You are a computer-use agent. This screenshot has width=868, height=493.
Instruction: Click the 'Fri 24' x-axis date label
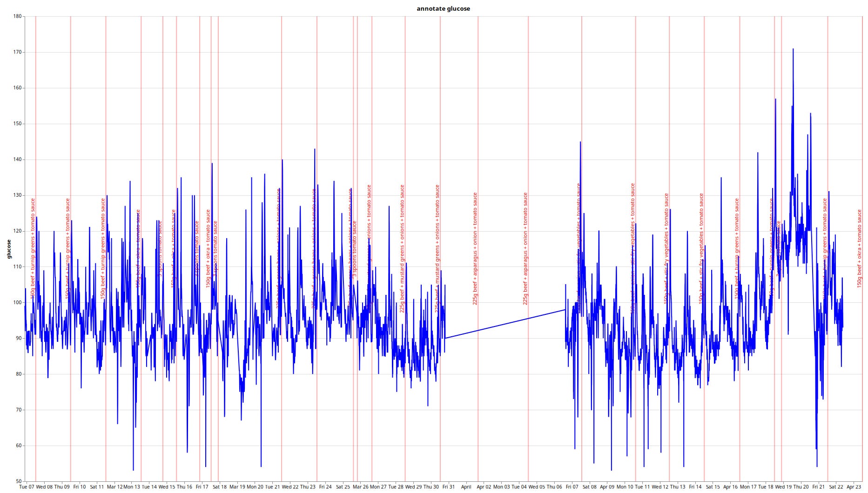[x=325, y=487]
